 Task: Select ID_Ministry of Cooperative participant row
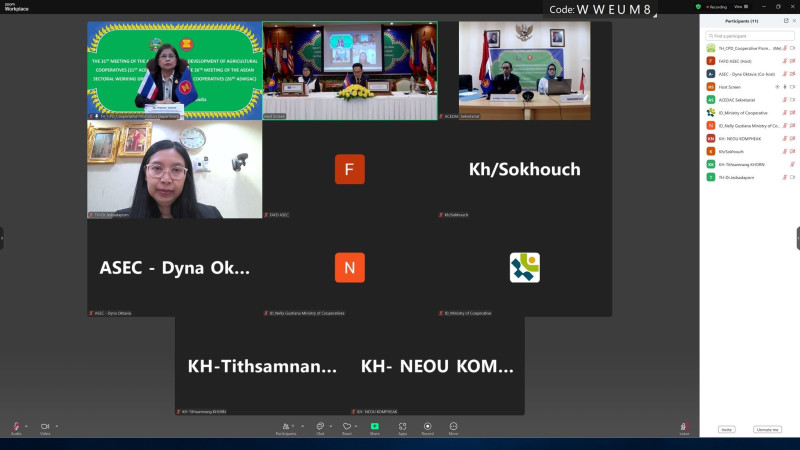point(749,113)
